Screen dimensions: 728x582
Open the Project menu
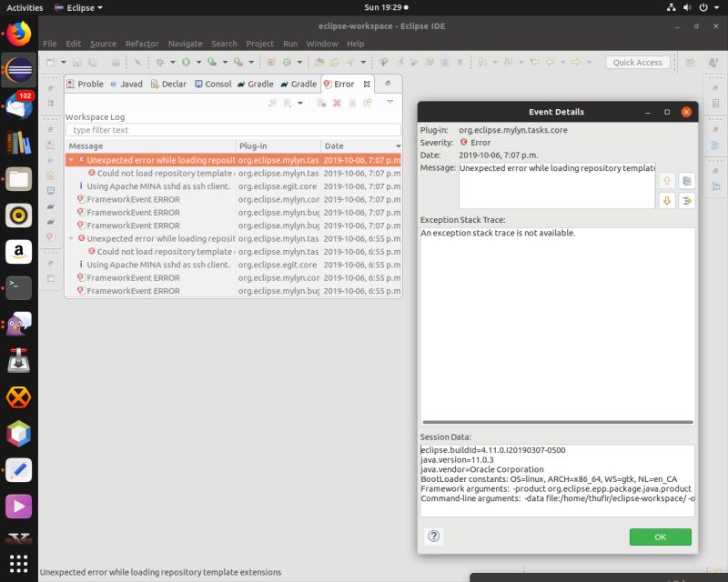click(260, 44)
